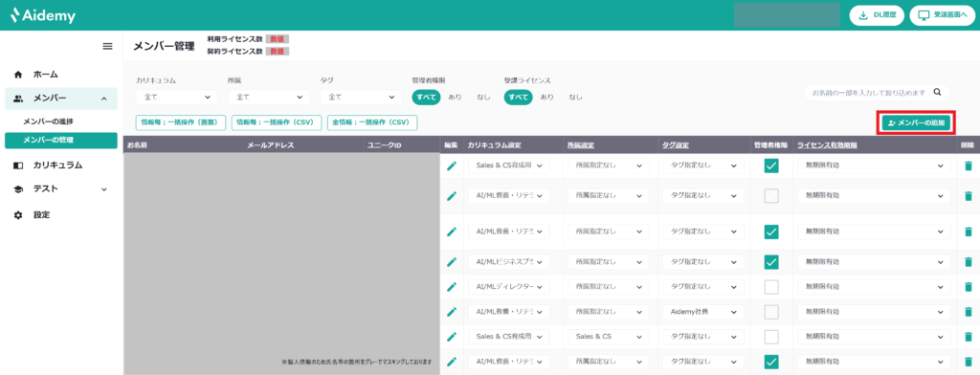
Task: Click 情報毎：一括操作（画面） button
Action: point(181,122)
